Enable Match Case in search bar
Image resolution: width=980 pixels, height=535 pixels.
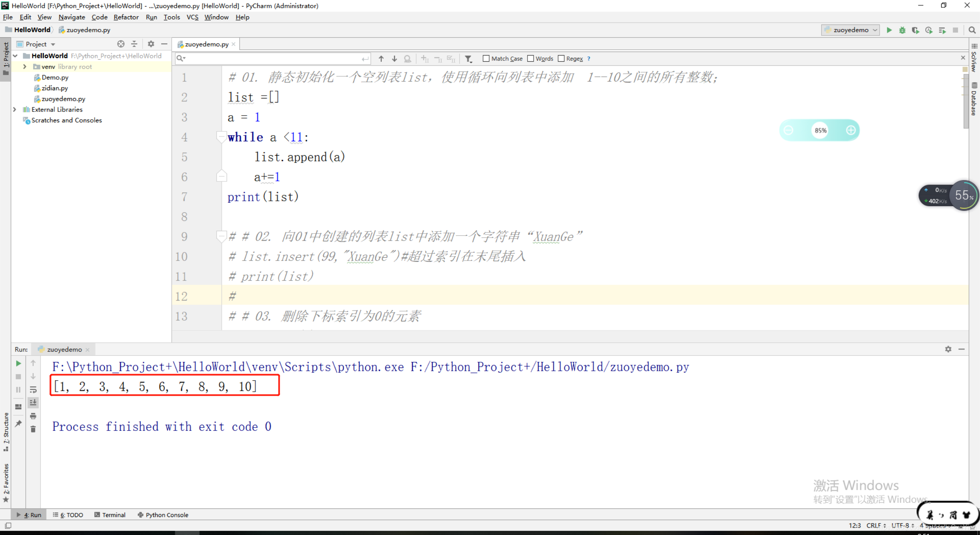(486, 58)
